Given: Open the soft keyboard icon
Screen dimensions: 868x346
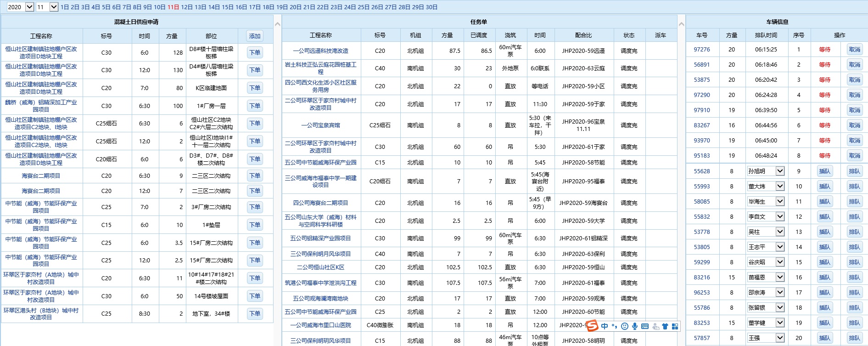Looking at the screenshot, I should tap(644, 326).
